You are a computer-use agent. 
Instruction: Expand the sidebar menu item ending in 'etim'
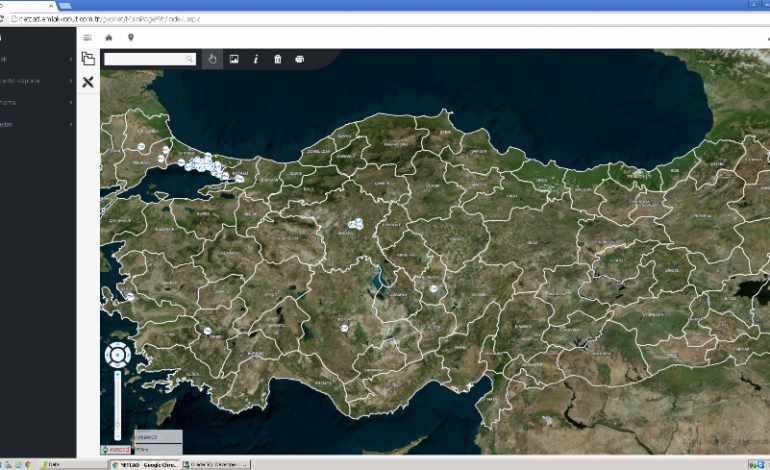coord(37,124)
